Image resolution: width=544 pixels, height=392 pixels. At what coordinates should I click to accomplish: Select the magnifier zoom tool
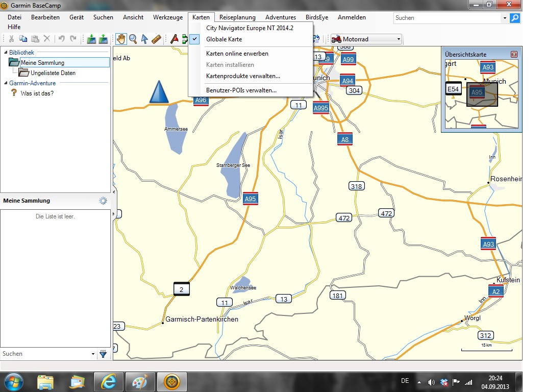point(133,39)
